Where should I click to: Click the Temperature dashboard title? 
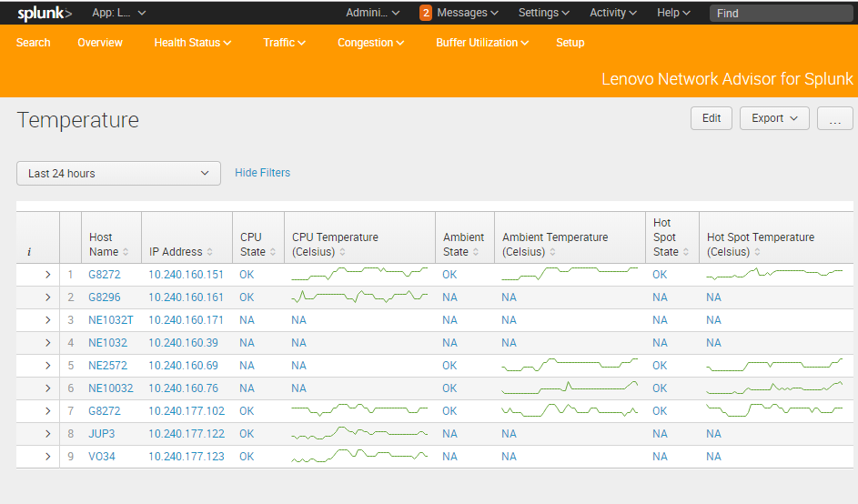tap(77, 120)
